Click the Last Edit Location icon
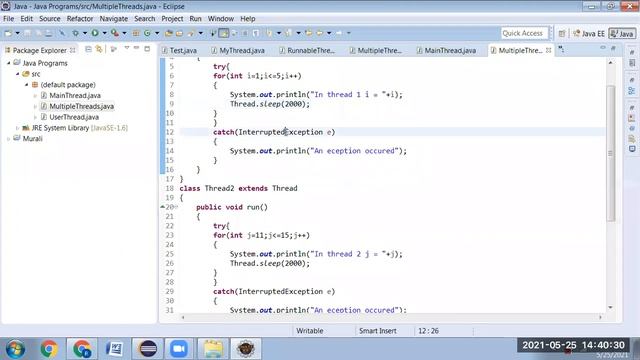 pyautogui.click(x=309, y=33)
